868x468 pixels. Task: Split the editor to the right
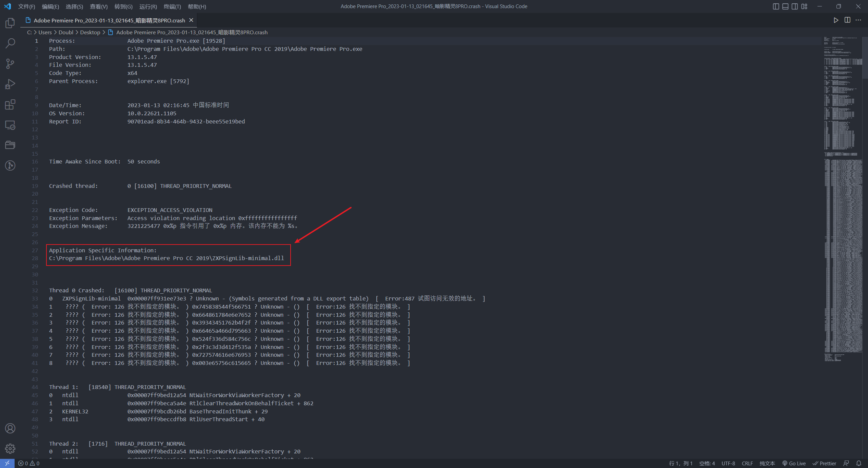[x=847, y=20]
